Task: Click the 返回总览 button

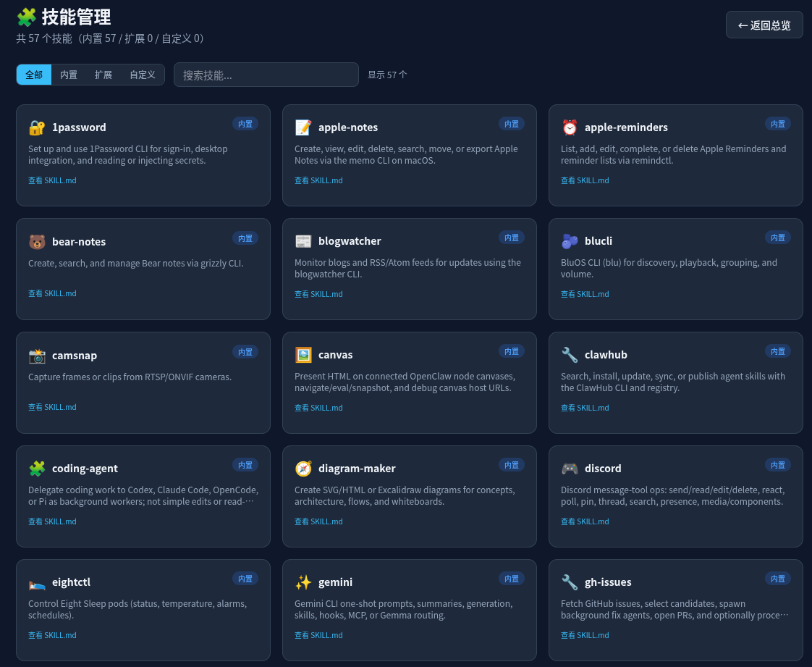Action: tap(764, 25)
